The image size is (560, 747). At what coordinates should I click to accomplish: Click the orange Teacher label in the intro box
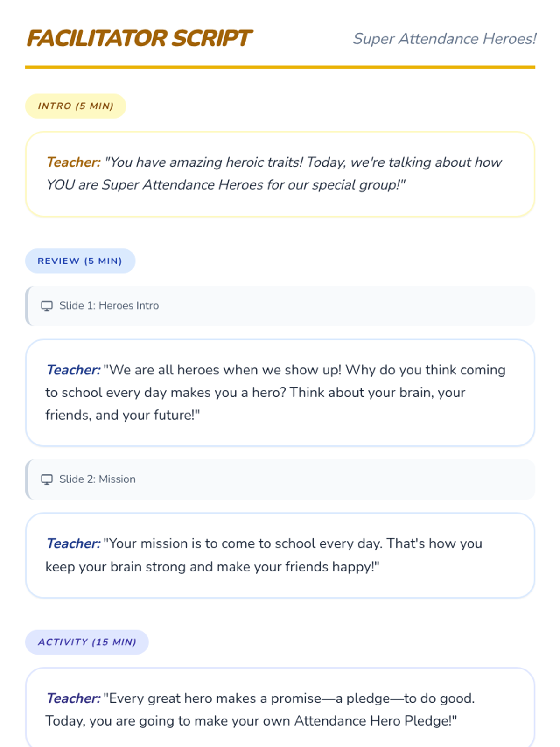click(x=73, y=162)
